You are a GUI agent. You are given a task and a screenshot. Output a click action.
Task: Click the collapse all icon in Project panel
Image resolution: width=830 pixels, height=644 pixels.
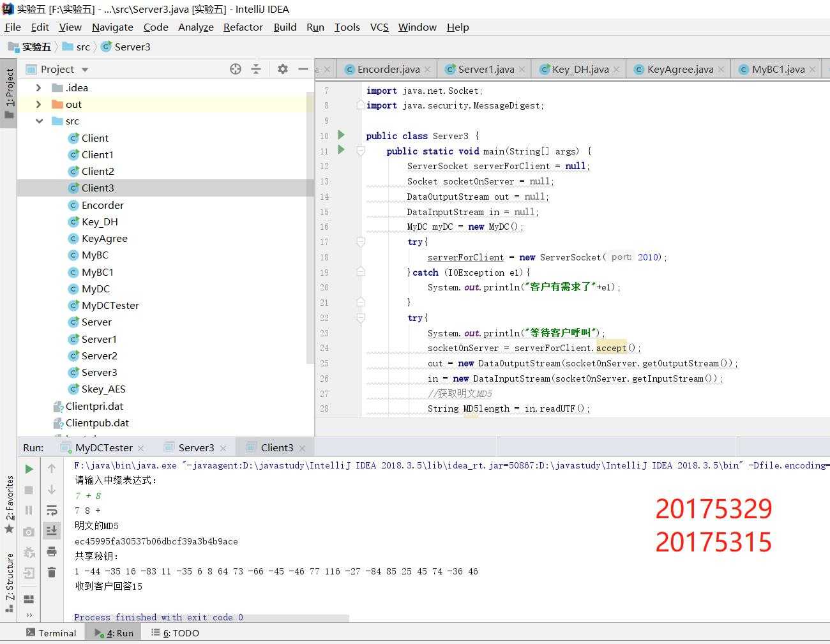[256, 69]
